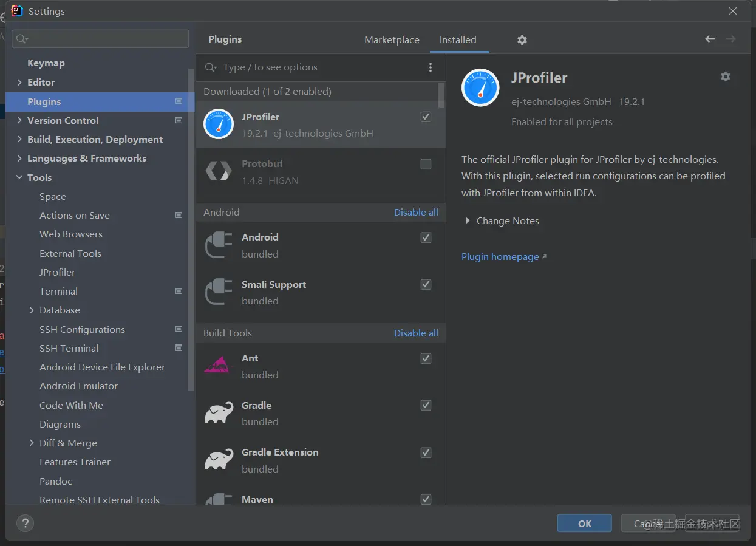The width and height of the screenshot is (756, 546).
Task: Expand the Editor settings node
Action: [x=19, y=83]
